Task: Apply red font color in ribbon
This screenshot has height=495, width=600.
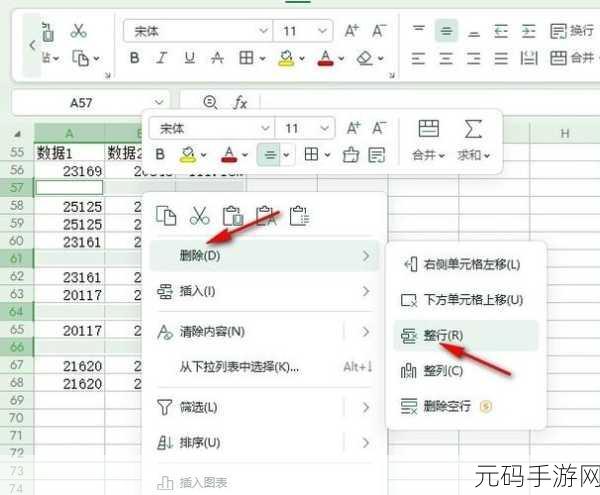Action: 325,58
